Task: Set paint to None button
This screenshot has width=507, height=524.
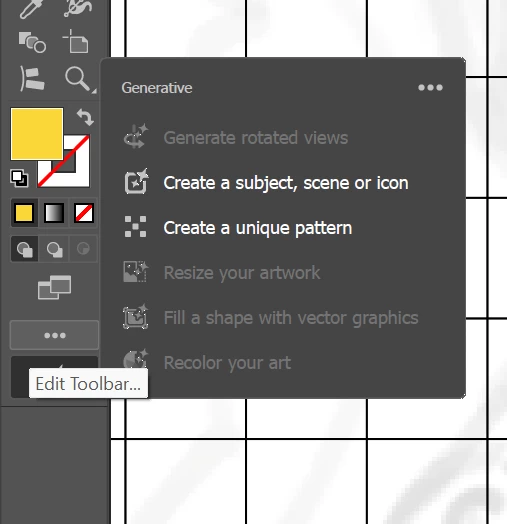Action: [x=84, y=213]
